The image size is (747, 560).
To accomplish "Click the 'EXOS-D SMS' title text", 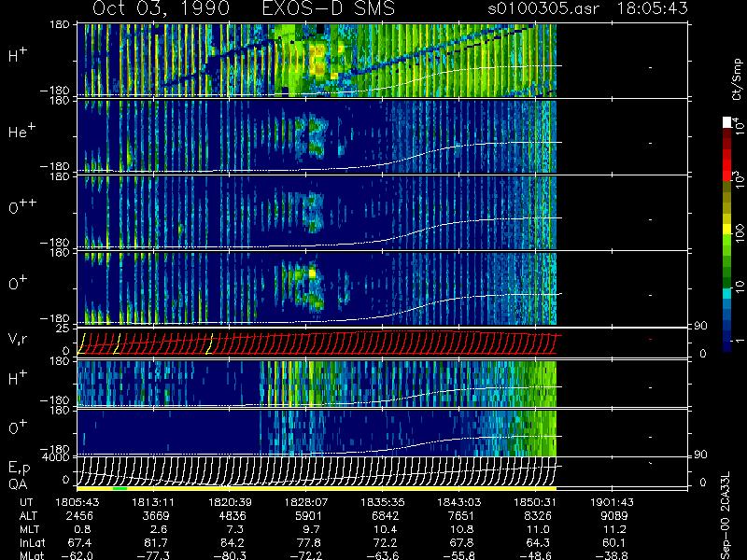I will 329,8.
